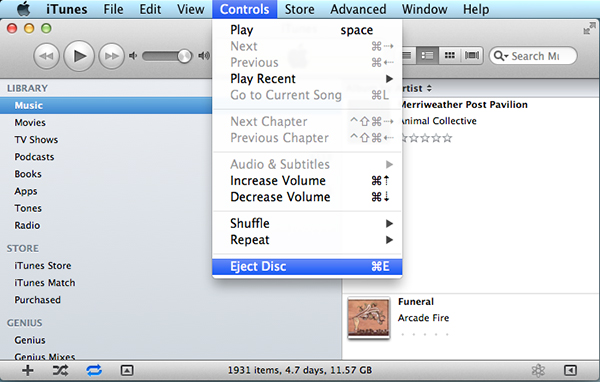
Task: Click Merriweather Post Pavilion album title
Action: click(x=465, y=105)
